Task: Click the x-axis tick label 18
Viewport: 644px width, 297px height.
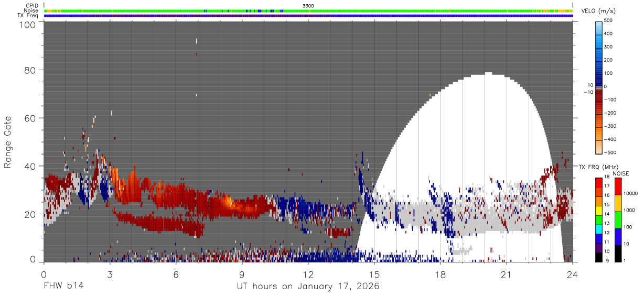Action: [441, 274]
